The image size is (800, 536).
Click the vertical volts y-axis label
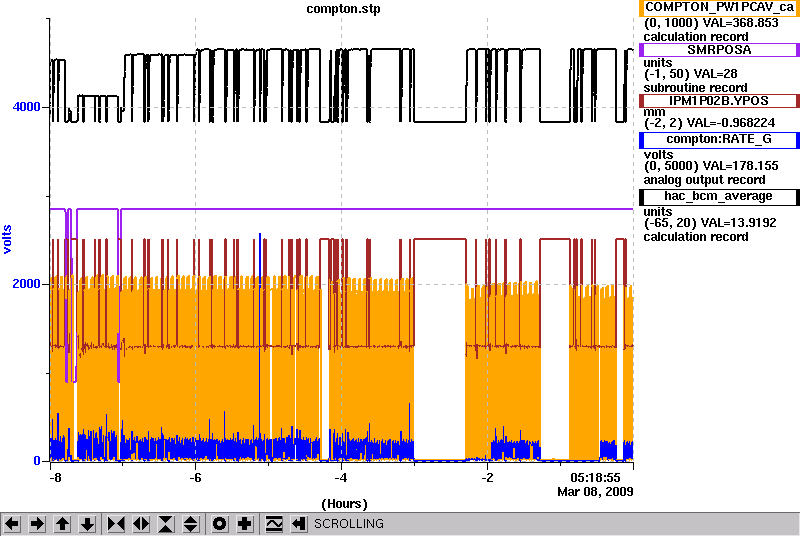pos(7,239)
